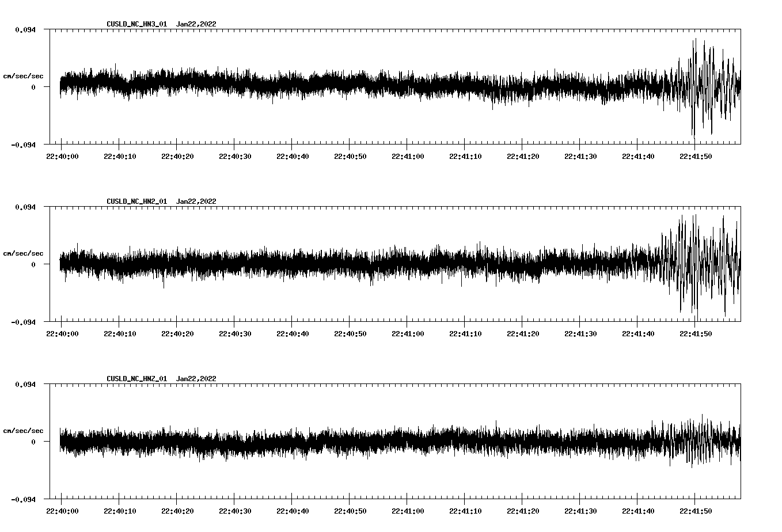The width and height of the screenshot is (782, 532).
Task: Click the CUSLD_NC_HN3_01 plot title
Action: [x=137, y=24]
